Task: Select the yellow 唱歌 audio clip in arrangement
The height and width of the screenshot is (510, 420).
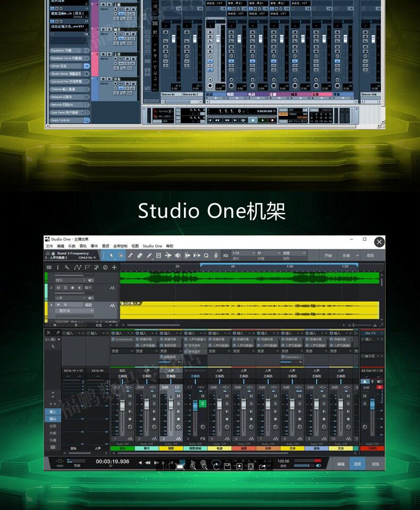Action: pos(249,310)
